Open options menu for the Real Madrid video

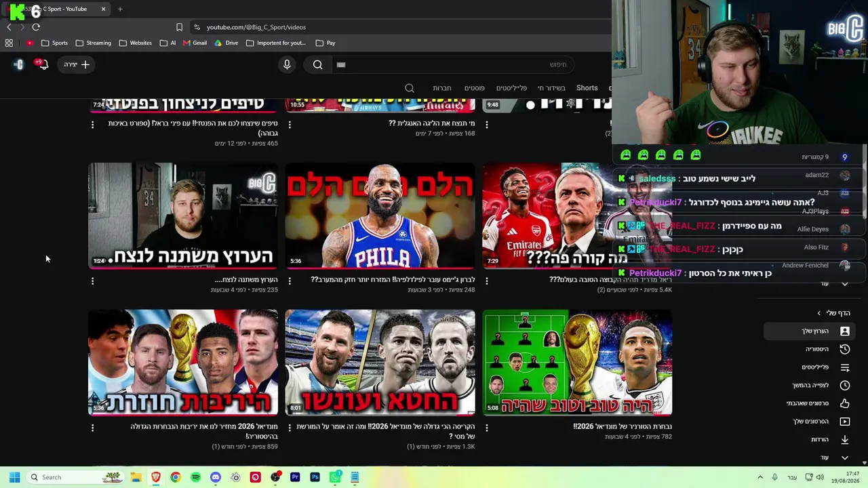[x=487, y=281]
